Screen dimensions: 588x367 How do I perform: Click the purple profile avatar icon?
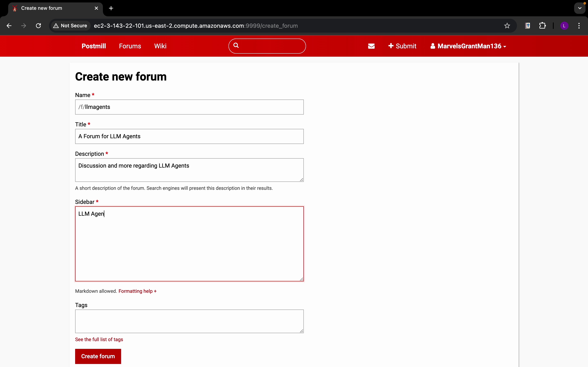coord(564,26)
